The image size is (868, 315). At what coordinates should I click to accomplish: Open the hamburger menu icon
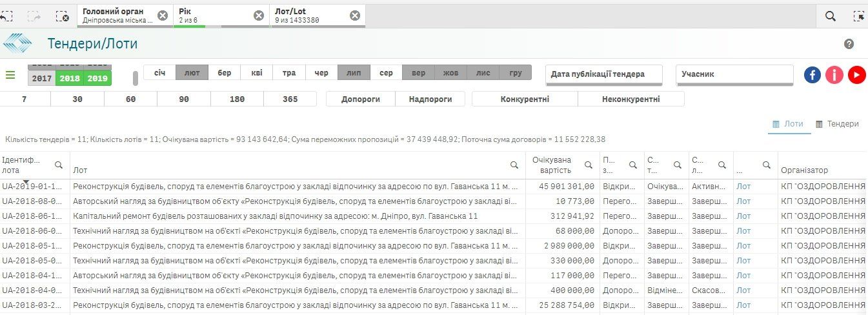(10, 75)
